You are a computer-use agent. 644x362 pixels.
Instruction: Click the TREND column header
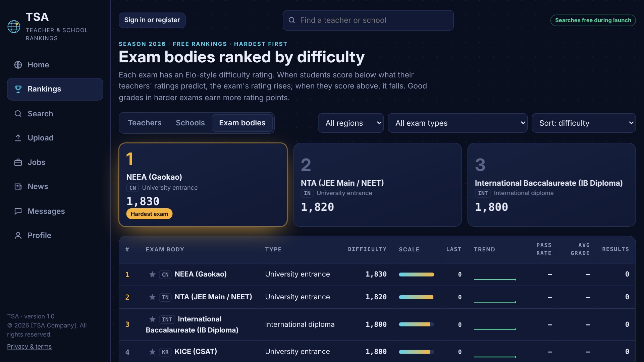(484, 249)
